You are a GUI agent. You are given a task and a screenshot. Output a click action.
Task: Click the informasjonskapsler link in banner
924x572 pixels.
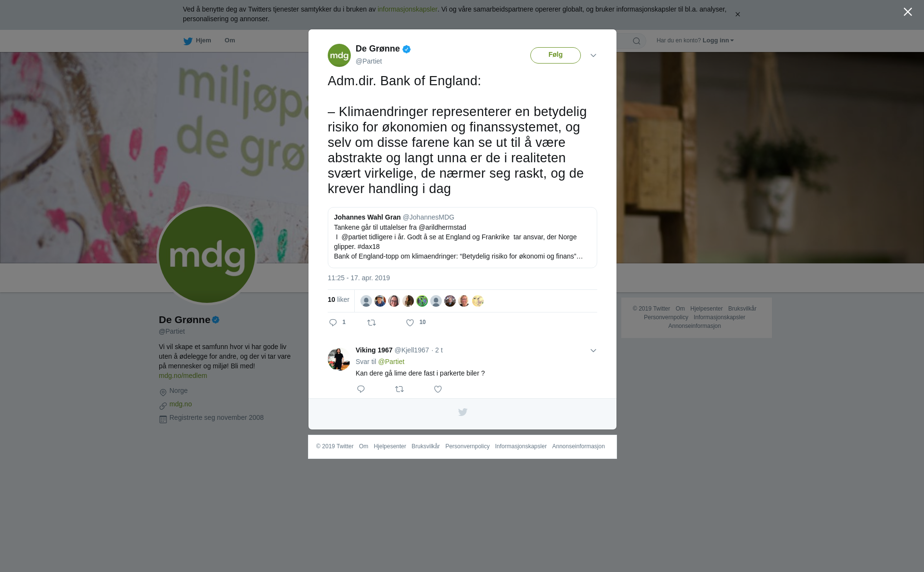(407, 9)
